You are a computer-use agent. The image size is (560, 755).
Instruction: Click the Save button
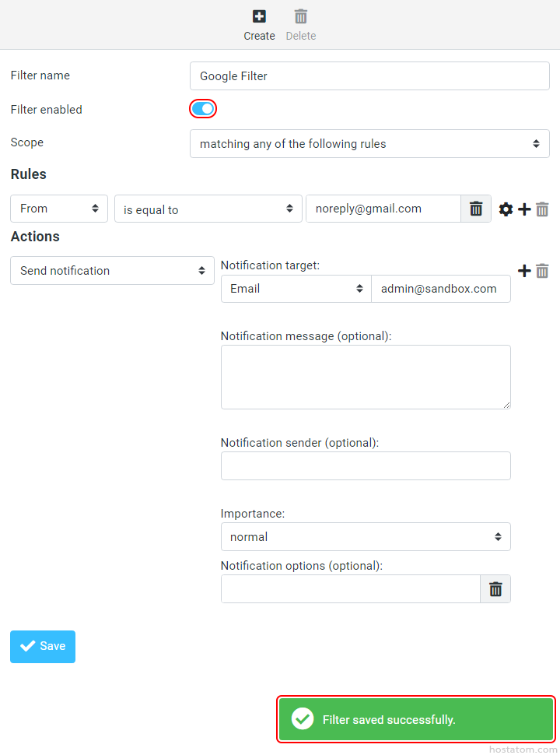point(43,647)
